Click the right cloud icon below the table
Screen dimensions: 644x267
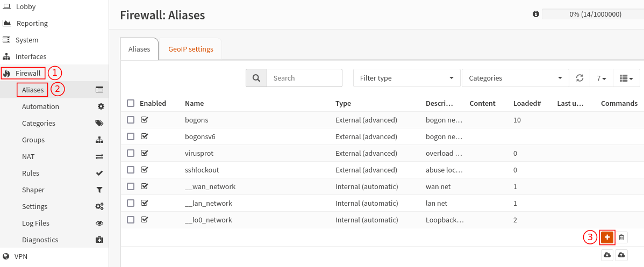click(x=621, y=255)
